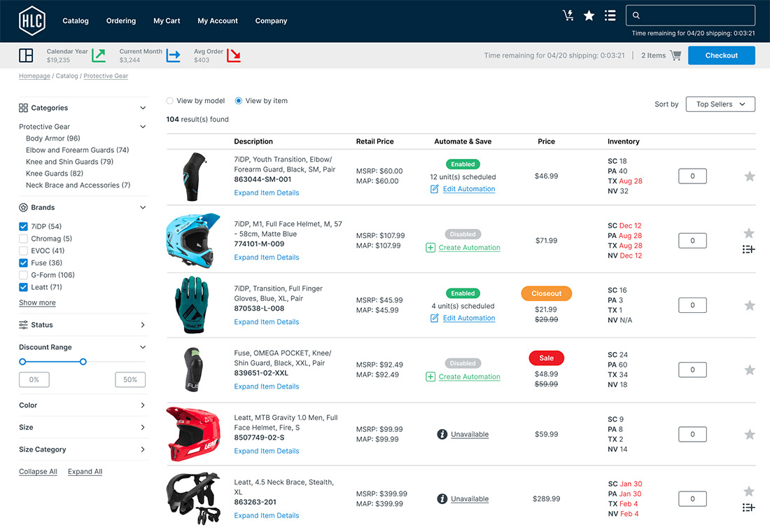The height and width of the screenshot is (532, 770).
Task: Click the shopping cart icon beside 2 Items
Action: tap(675, 55)
